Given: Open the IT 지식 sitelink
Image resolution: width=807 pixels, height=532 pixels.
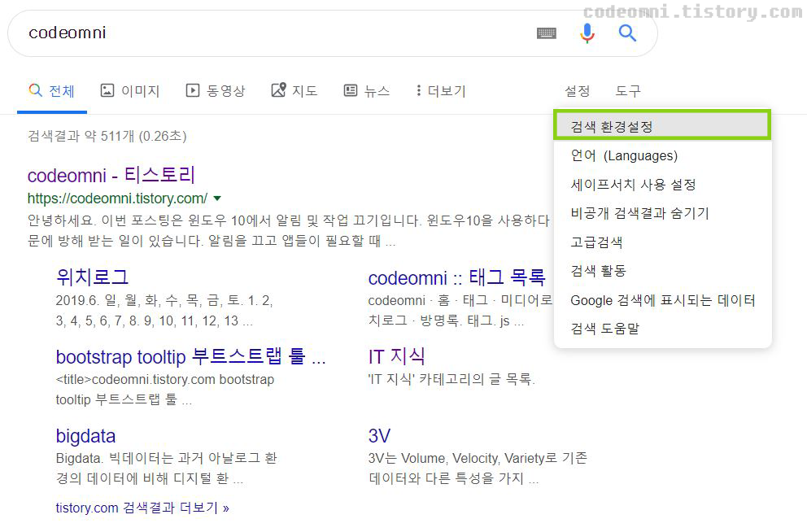Looking at the screenshot, I should 397,356.
